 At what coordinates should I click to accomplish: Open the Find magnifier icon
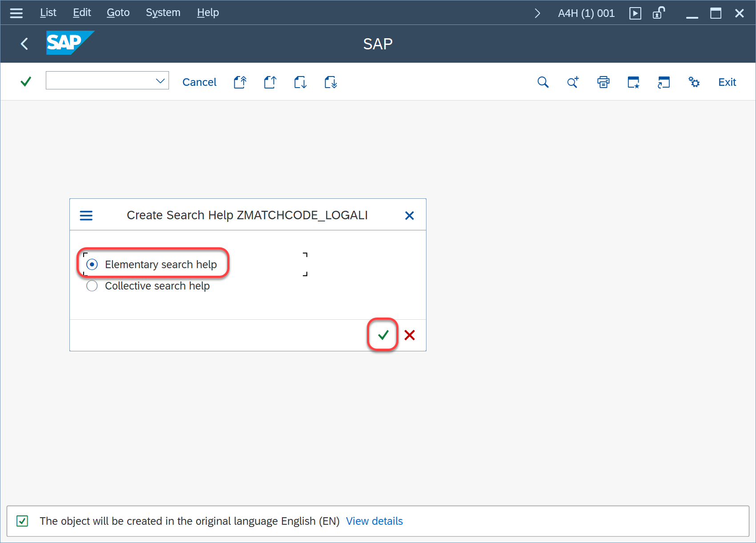(x=543, y=82)
